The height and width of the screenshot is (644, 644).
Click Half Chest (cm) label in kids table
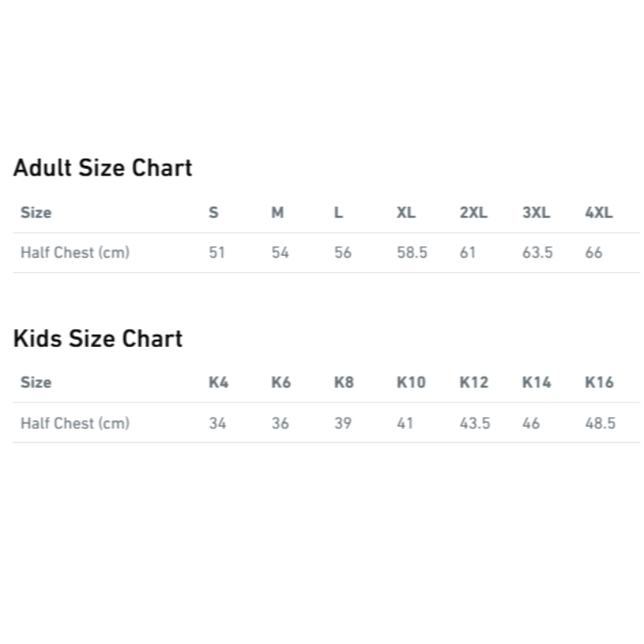point(75,423)
